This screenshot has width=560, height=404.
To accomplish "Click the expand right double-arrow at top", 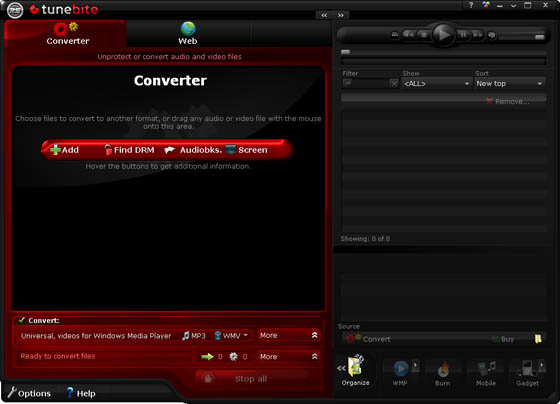I will tap(341, 15).
